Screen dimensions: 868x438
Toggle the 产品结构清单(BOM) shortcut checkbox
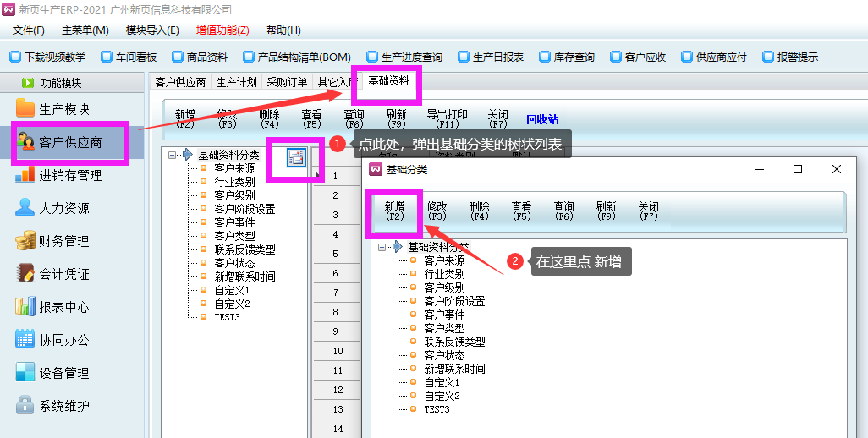point(248,57)
